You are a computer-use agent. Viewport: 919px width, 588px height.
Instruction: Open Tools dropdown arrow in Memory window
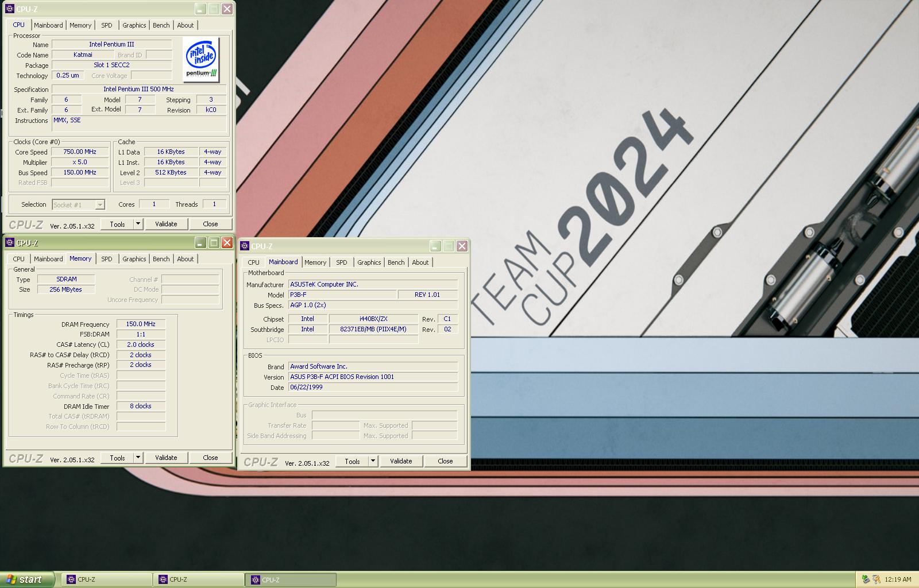(138, 458)
